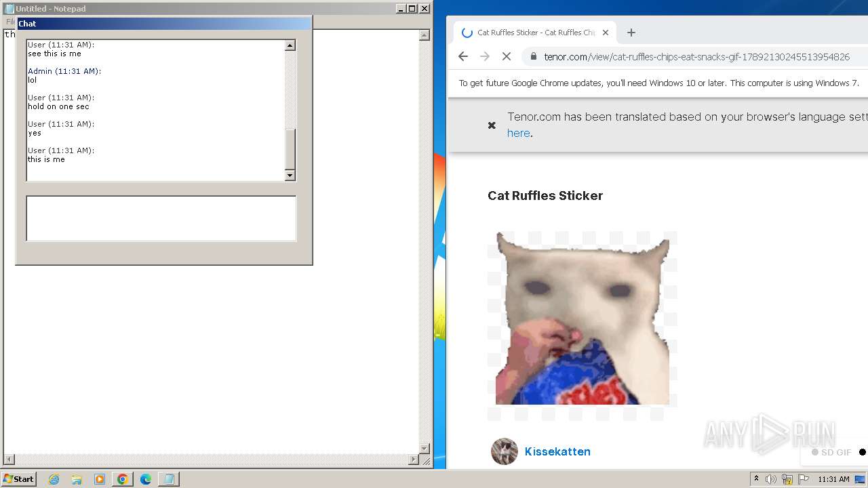Screen dimensions: 868x488
Task: Click the Chat history up arrow
Action: [x=290, y=45]
